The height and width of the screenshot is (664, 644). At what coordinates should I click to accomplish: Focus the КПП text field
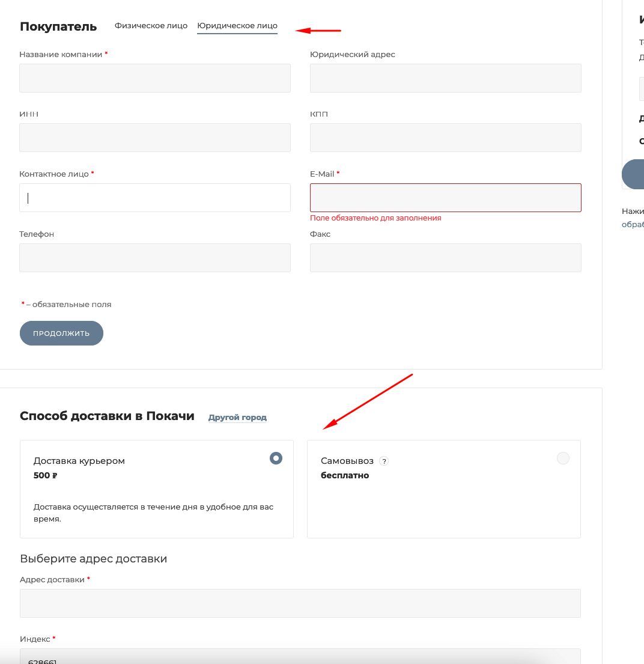[x=445, y=138]
